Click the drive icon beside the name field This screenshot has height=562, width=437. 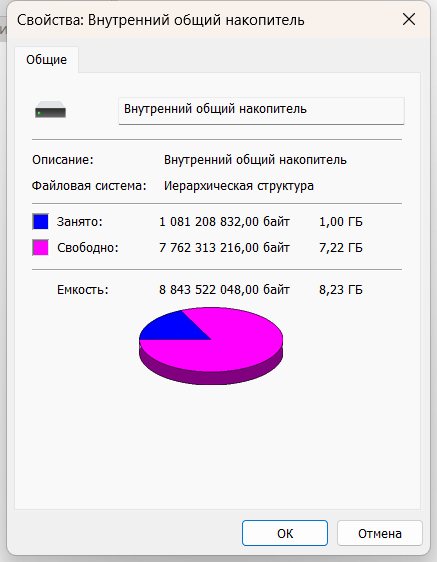tap(50, 110)
